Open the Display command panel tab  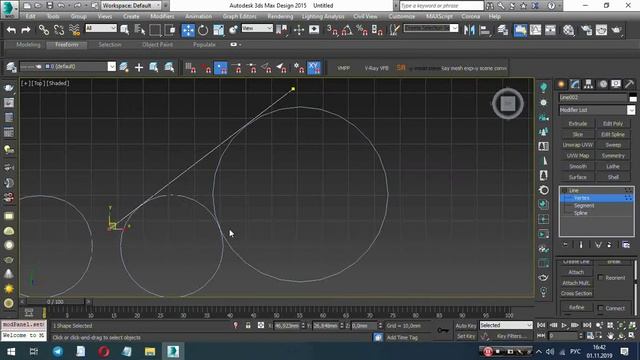[x=616, y=84]
